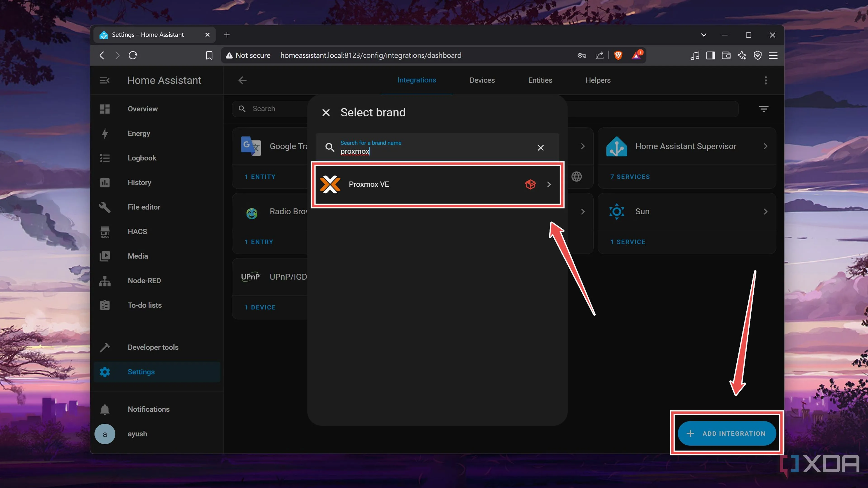Switch to the Devices tab
868x488 pixels.
(482, 80)
